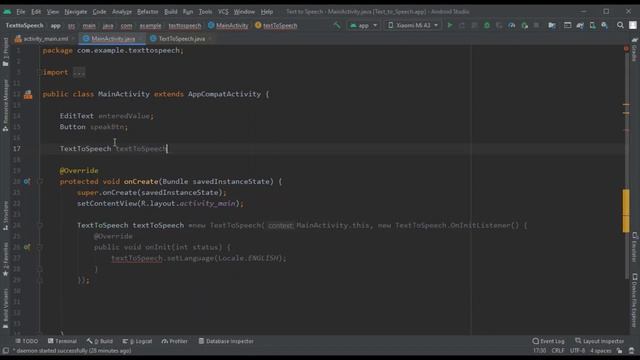Open the Project Structure folder icon
640x360 pixels.
coord(552,25)
